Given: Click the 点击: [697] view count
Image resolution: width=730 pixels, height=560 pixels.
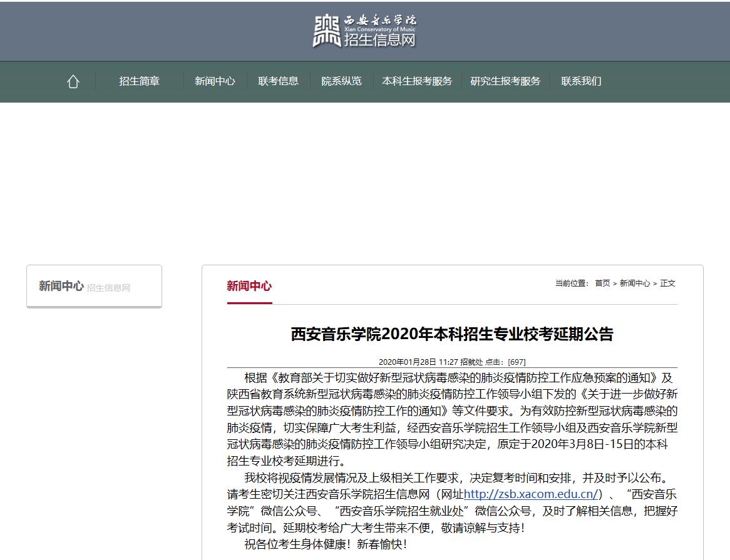Looking at the screenshot, I should tap(505, 362).
